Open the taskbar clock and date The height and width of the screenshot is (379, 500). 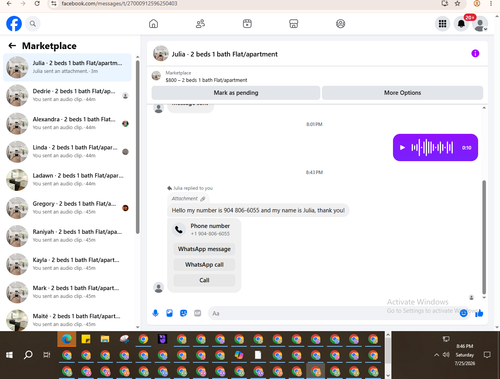pos(465,355)
